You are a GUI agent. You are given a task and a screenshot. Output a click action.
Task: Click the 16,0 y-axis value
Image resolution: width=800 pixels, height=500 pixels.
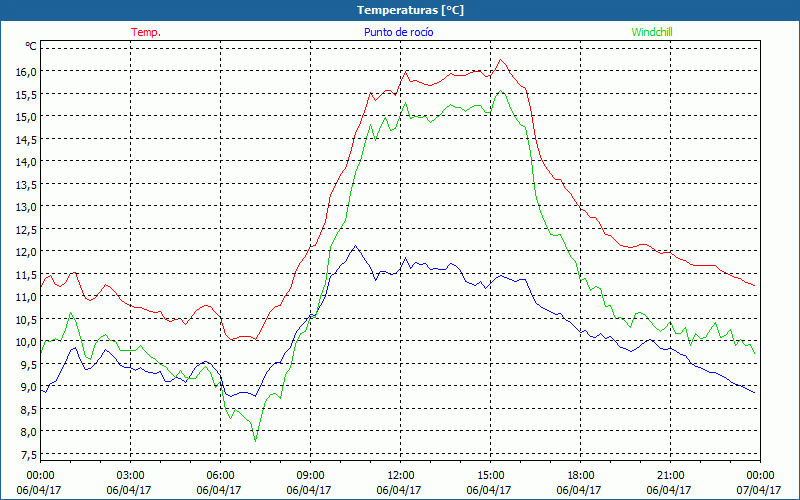(x=27, y=72)
